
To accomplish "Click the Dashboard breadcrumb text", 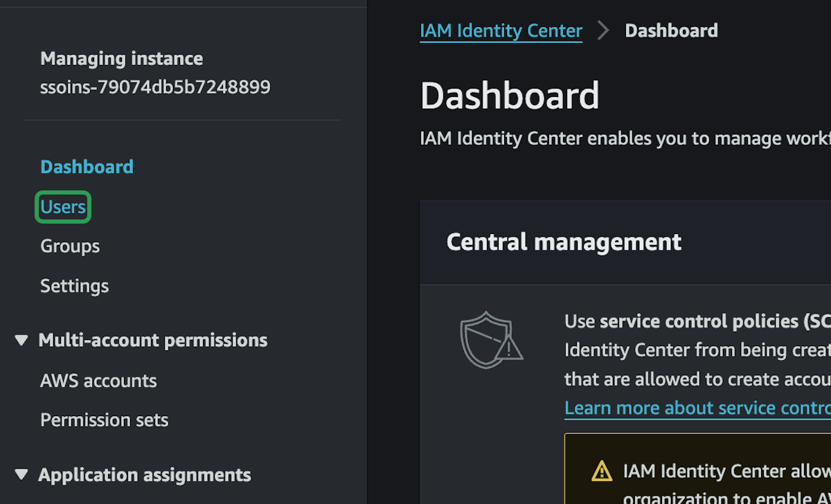I will (x=671, y=31).
